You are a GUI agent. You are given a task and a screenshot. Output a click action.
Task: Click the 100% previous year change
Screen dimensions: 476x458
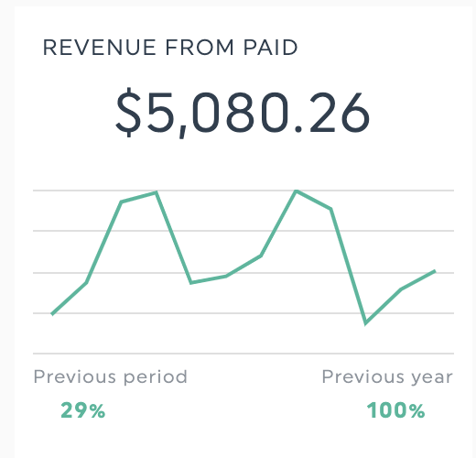tap(395, 410)
